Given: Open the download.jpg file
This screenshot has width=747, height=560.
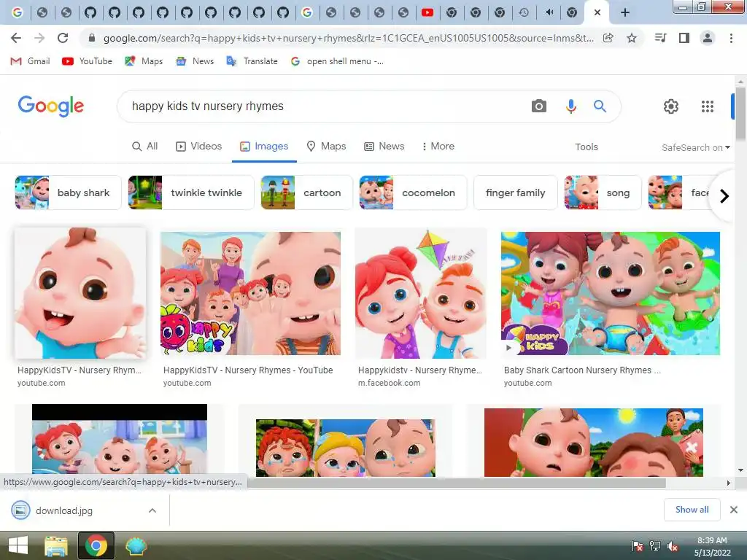Looking at the screenshot, I should pos(64,510).
